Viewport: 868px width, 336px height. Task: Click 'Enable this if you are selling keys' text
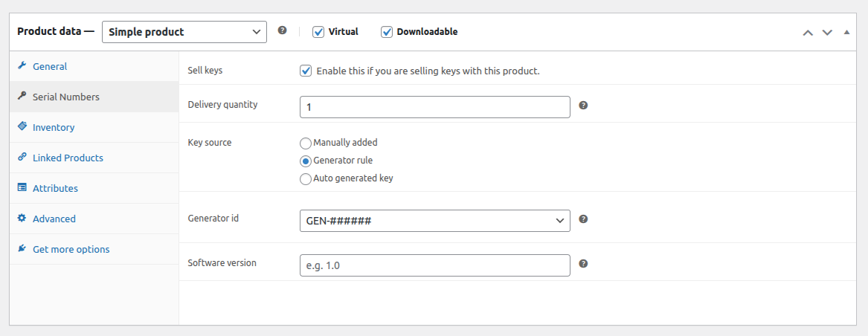428,71
